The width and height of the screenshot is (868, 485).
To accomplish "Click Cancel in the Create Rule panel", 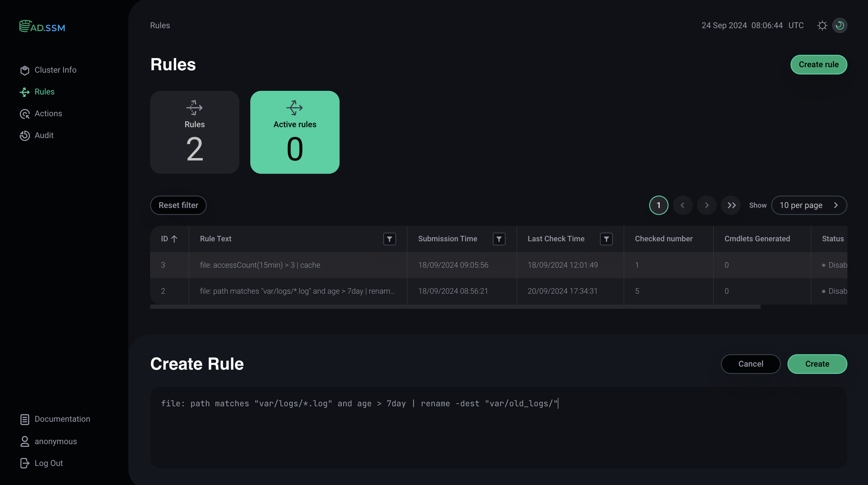I will pos(750,364).
